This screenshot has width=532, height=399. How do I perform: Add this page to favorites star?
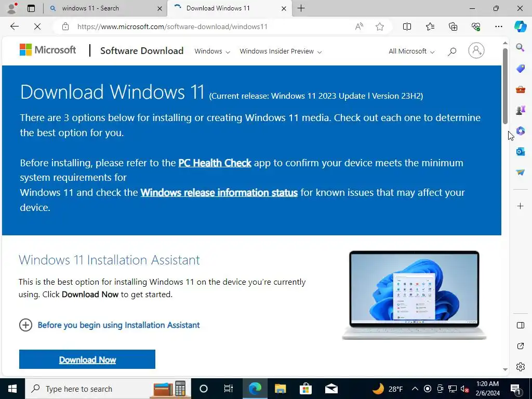[380, 26]
